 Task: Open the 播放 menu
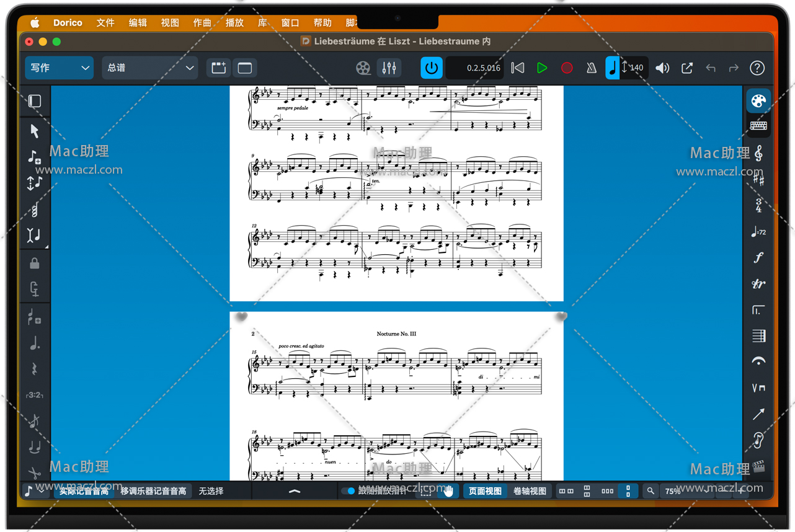point(234,23)
